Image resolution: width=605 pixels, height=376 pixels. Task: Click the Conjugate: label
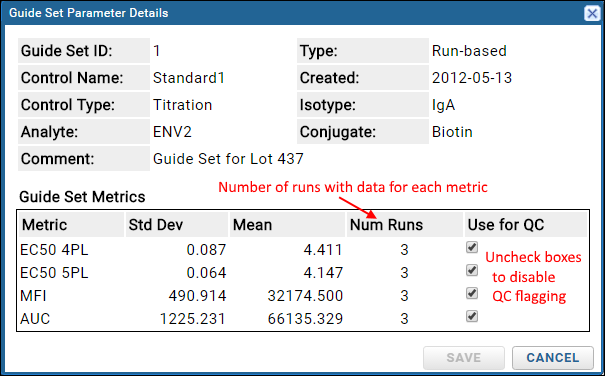click(x=338, y=132)
